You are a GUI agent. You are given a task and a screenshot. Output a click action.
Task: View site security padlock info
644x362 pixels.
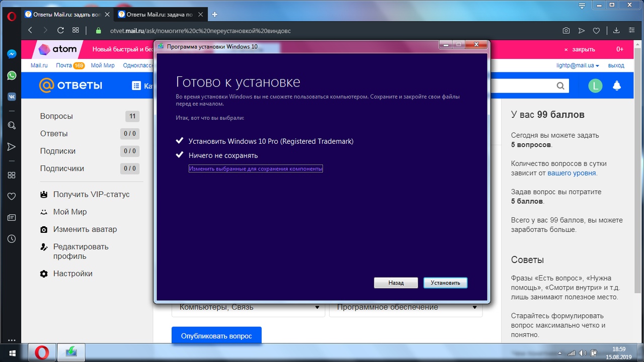[99, 31]
